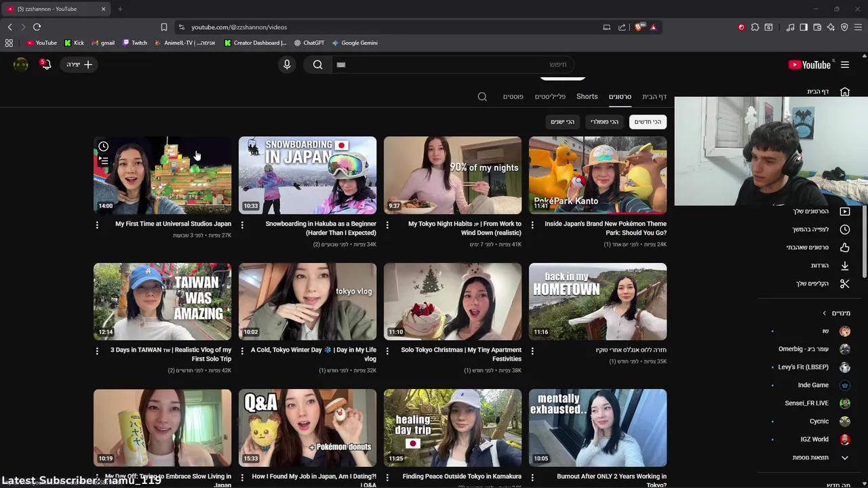Switch to the Shorts tab
Image resolution: width=868 pixels, height=488 pixels.
pyautogui.click(x=587, y=97)
